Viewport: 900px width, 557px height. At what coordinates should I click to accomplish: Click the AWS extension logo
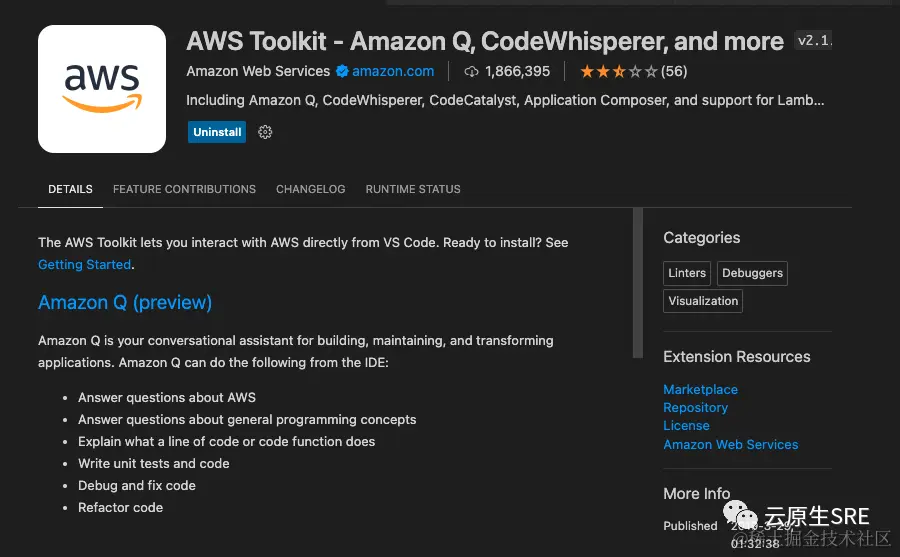[x=102, y=89]
